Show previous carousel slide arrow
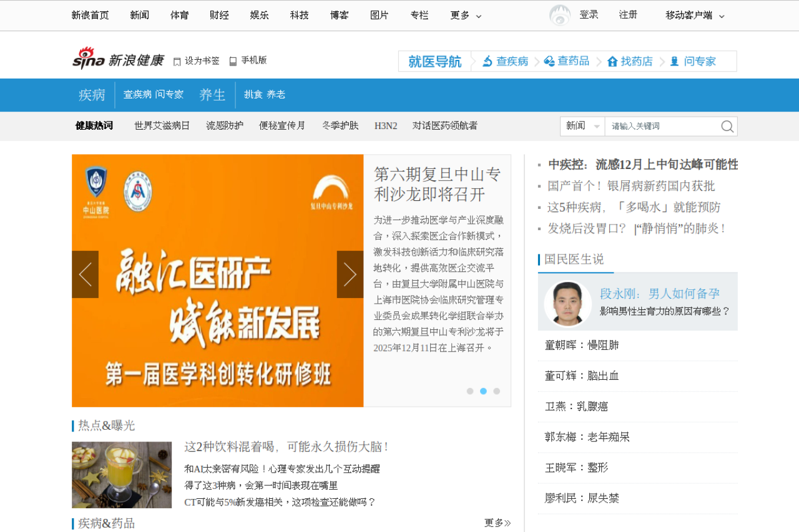 click(x=85, y=274)
